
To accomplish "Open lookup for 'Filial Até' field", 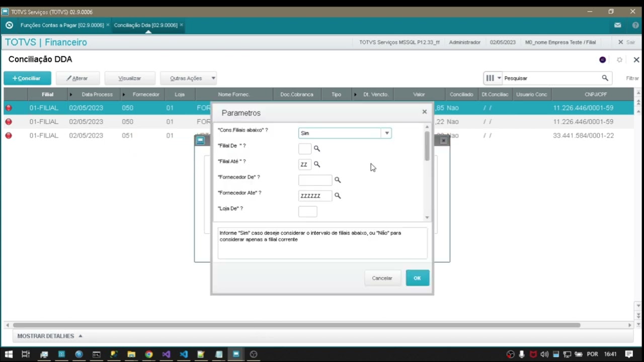I will pos(317,164).
